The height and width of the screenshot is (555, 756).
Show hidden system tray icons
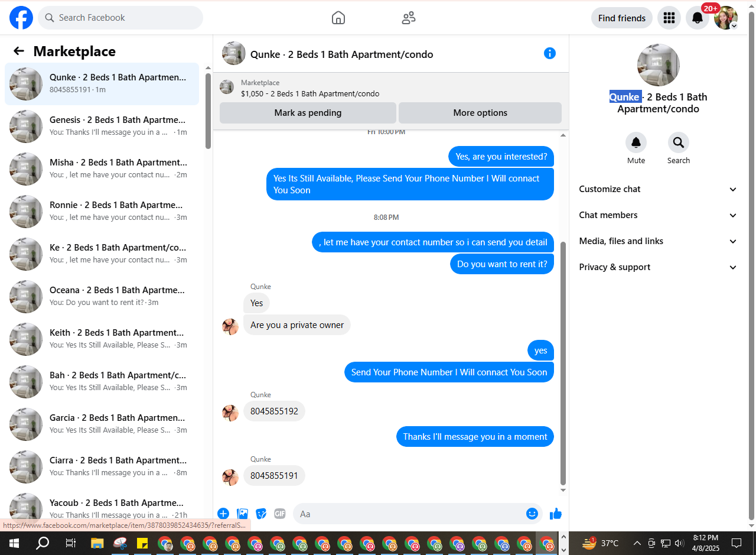[637, 543]
